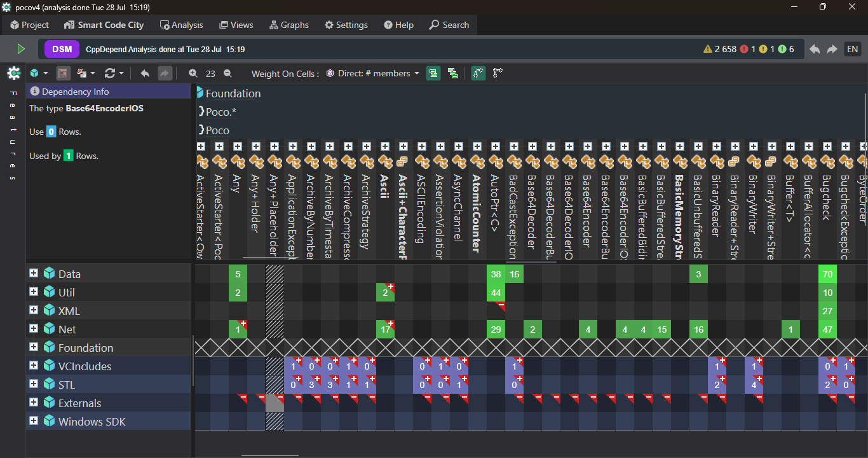This screenshot has height=458, width=868.
Task: Zoom in on the matrix cells
Action: 193,73
